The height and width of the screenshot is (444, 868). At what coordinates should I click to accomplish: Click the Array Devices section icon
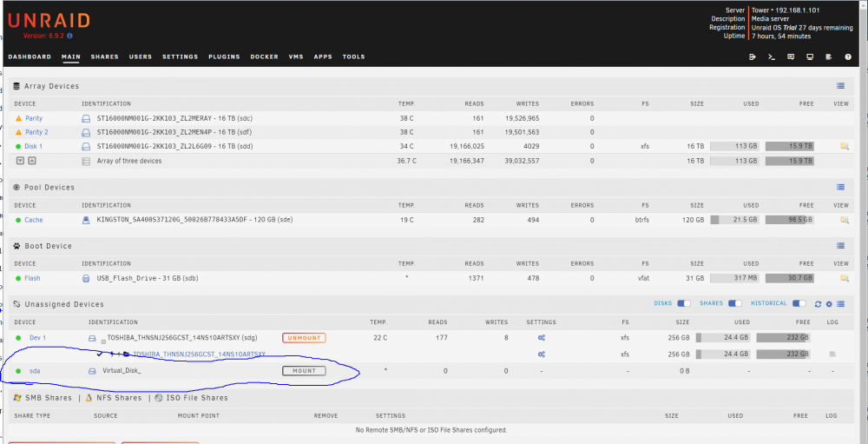tap(16, 86)
